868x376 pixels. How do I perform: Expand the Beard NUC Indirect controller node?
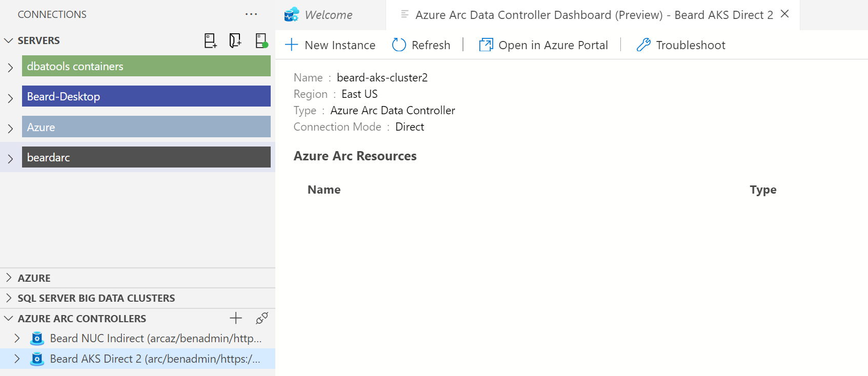(17, 338)
